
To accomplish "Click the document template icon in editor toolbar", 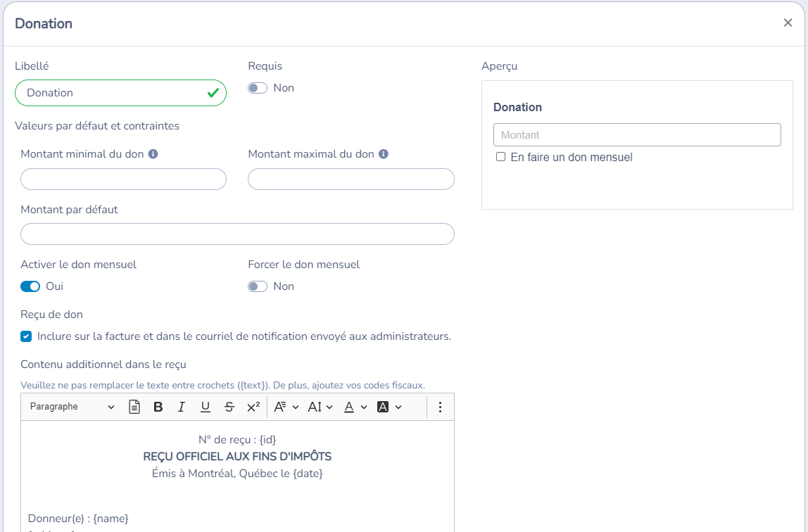I will pyautogui.click(x=134, y=407).
